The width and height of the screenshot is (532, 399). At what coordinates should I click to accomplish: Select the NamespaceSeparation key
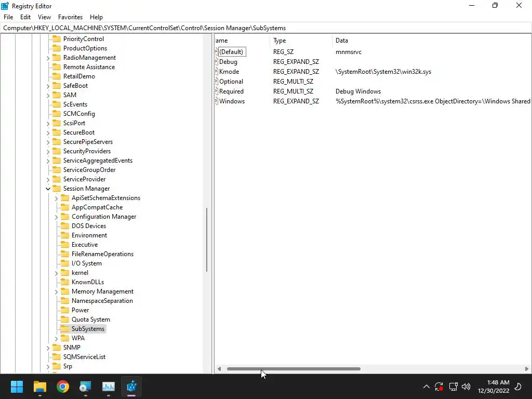pos(102,301)
